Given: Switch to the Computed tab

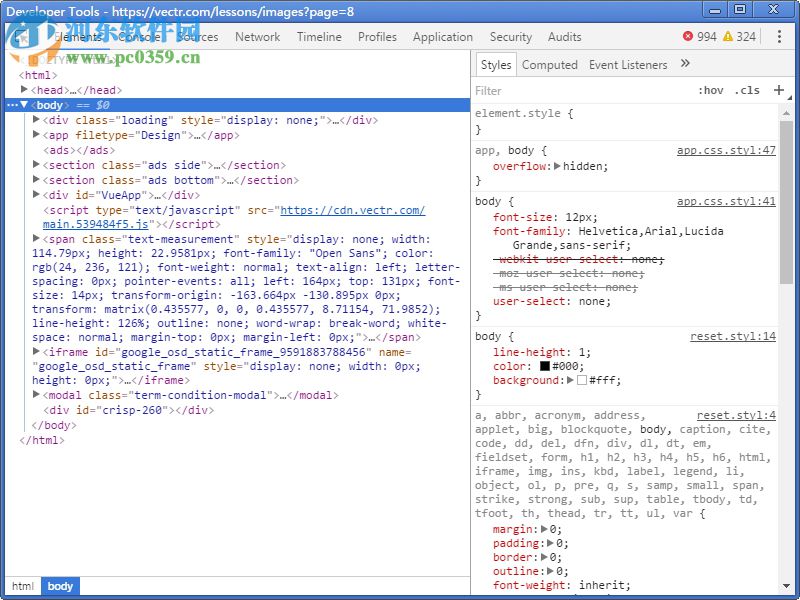Looking at the screenshot, I should coord(551,64).
